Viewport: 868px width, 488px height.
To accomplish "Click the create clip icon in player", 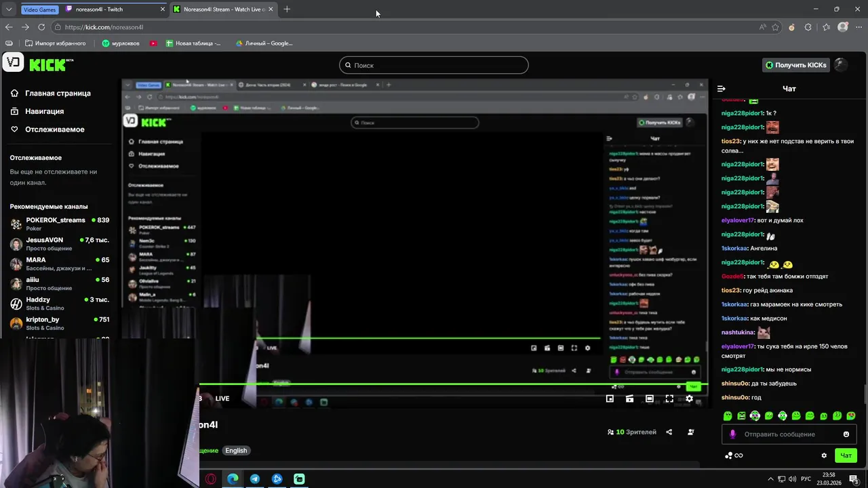I will pyautogui.click(x=629, y=399).
